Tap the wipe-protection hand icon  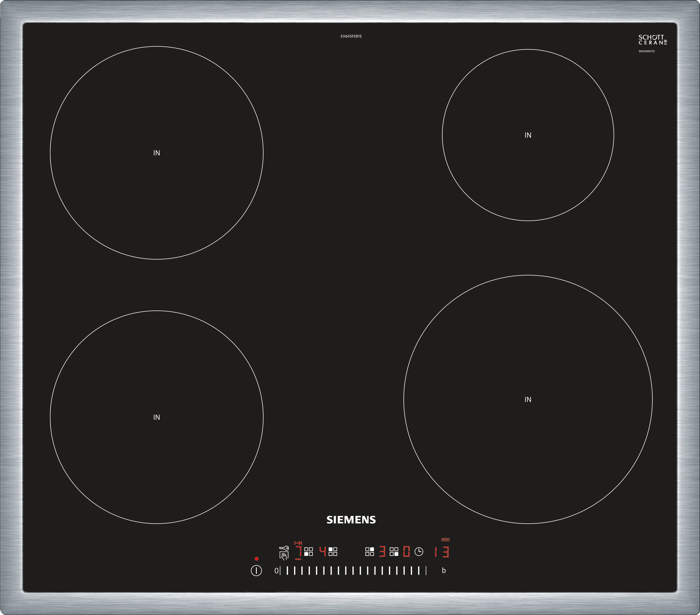[x=284, y=556]
